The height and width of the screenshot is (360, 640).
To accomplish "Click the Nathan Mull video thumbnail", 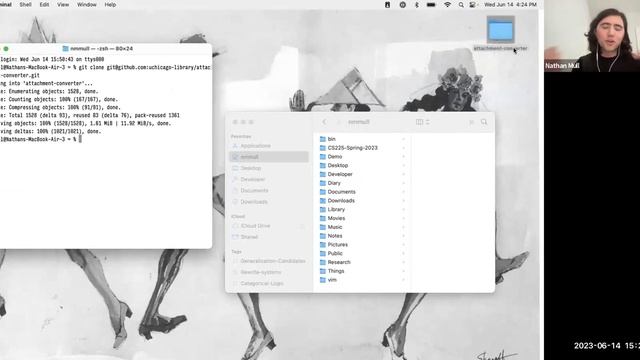I will pyautogui.click(x=592, y=36).
